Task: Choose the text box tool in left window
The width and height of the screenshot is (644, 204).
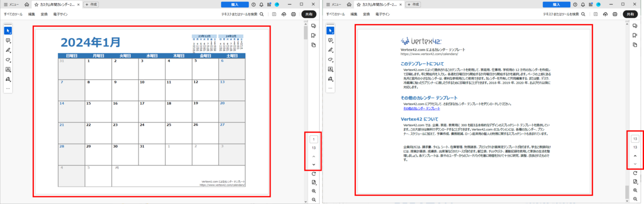Action: (8, 69)
